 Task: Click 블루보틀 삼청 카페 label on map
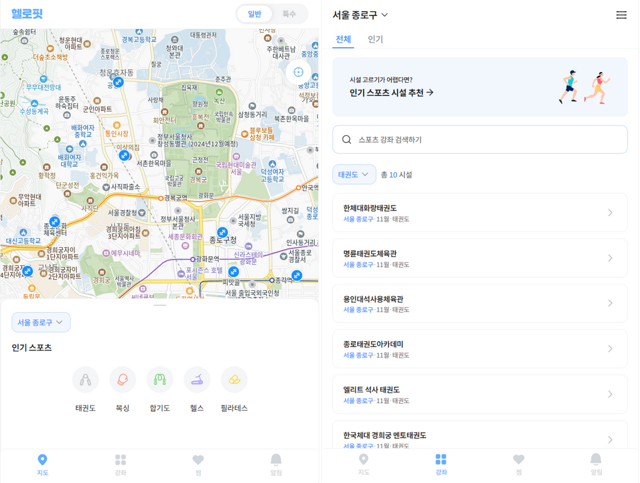point(262,134)
